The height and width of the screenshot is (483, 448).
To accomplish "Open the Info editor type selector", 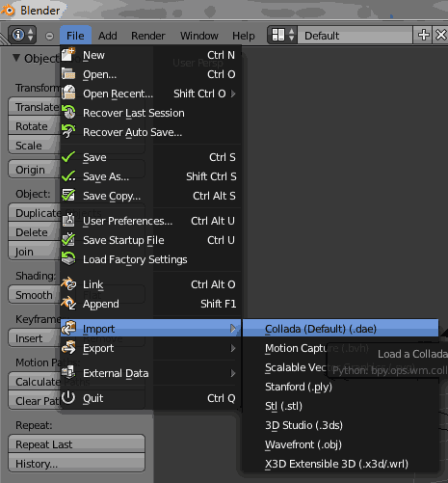I will (x=22, y=35).
